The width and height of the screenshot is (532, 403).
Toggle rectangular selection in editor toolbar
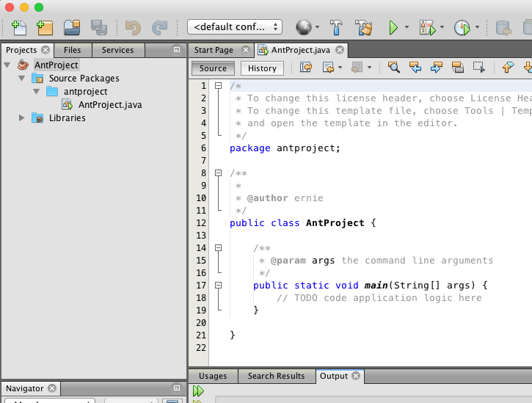478,68
